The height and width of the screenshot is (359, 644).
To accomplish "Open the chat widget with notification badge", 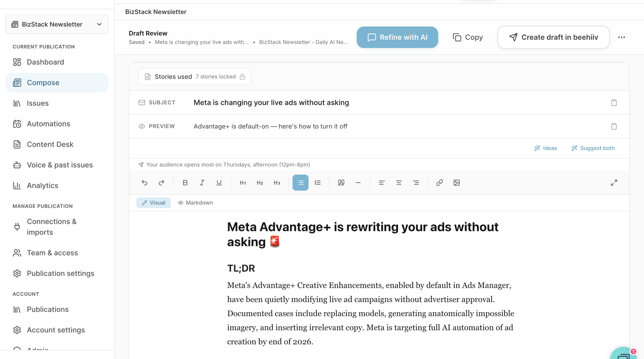I will point(624,355).
